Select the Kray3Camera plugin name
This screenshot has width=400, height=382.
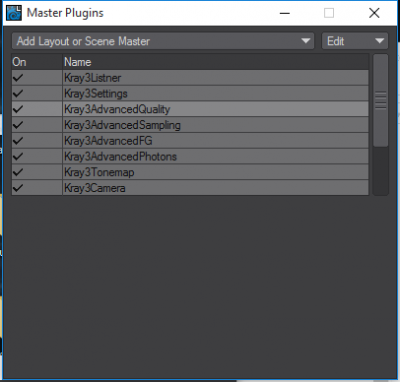pos(95,188)
